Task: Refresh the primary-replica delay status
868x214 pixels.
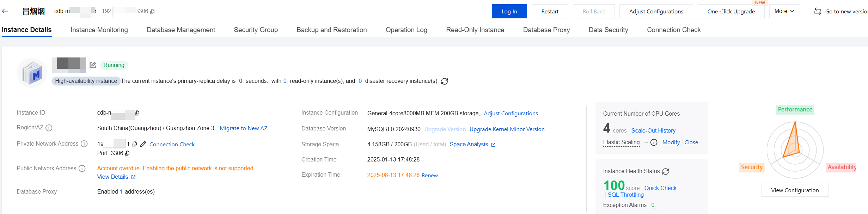Action: click(x=445, y=81)
